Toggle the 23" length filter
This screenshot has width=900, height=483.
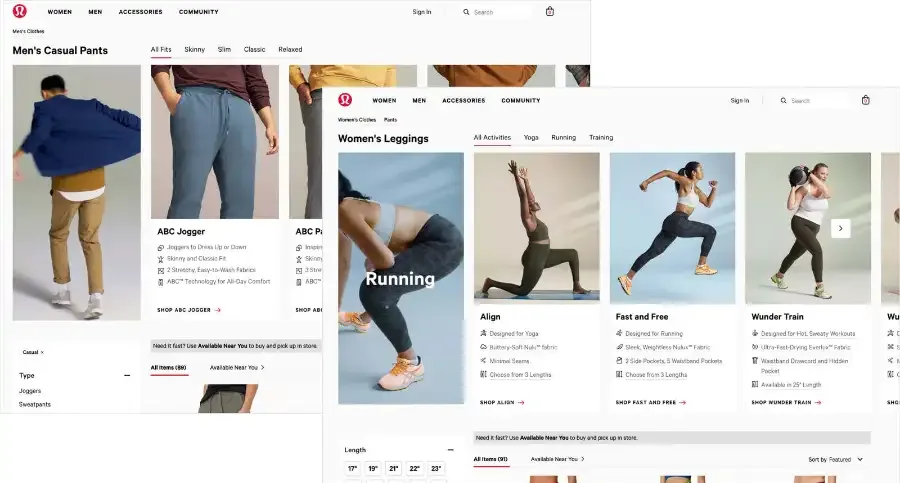436,469
